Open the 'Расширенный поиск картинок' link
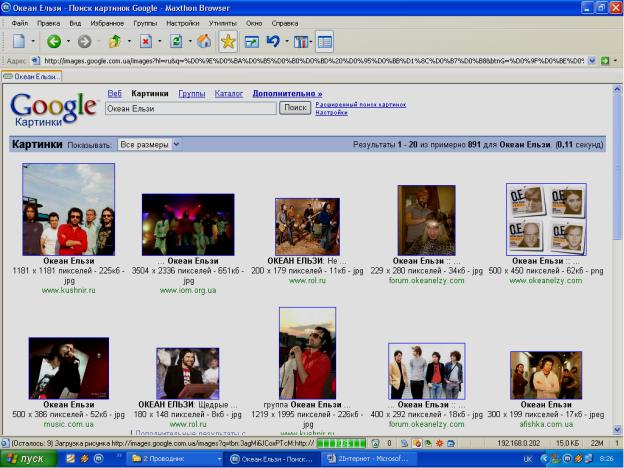Viewport: 624px width, 468px height. (x=361, y=105)
